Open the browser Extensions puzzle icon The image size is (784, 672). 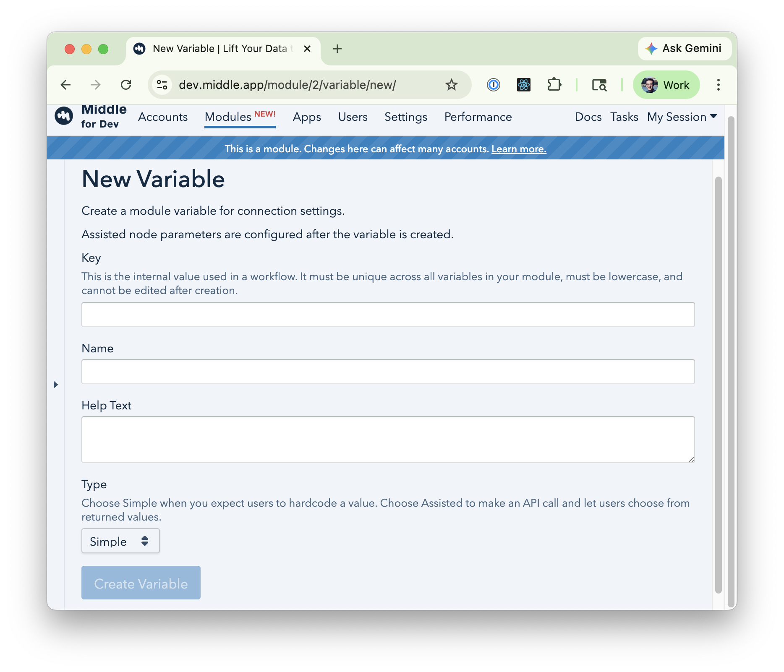coord(554,85)
